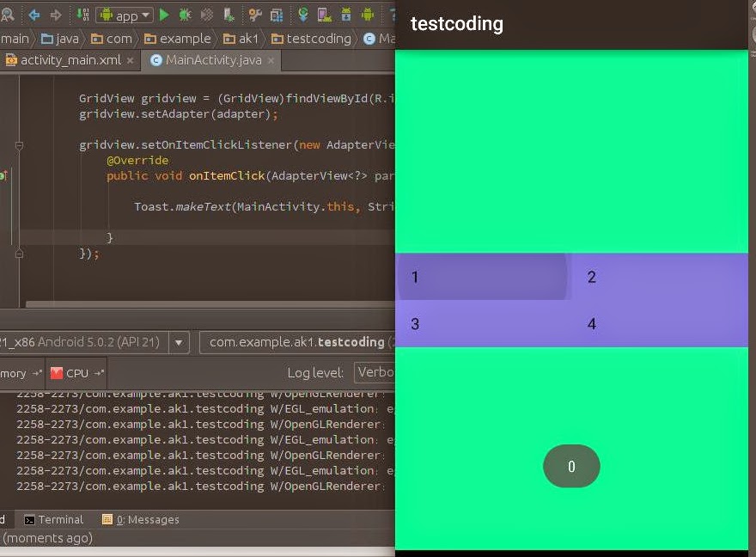Attach debugger to Android process icon
Viewport: 756px width, 557px height.
[x=229, y=15]
